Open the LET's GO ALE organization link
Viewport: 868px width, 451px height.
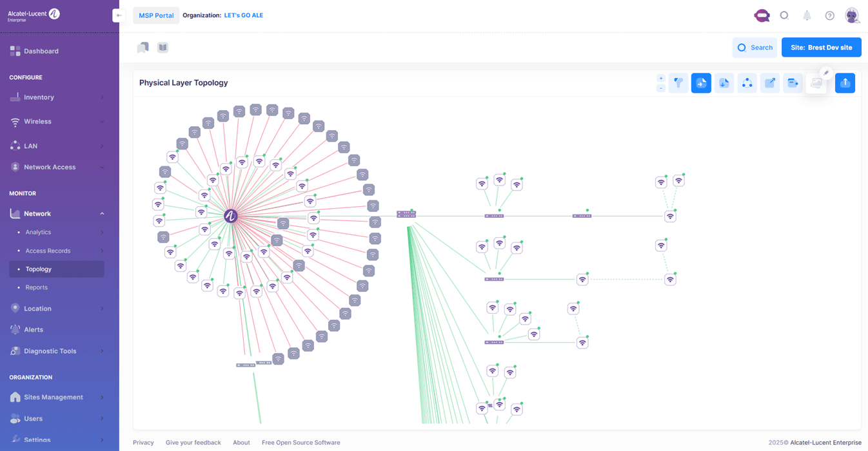(x=243, y=15)
